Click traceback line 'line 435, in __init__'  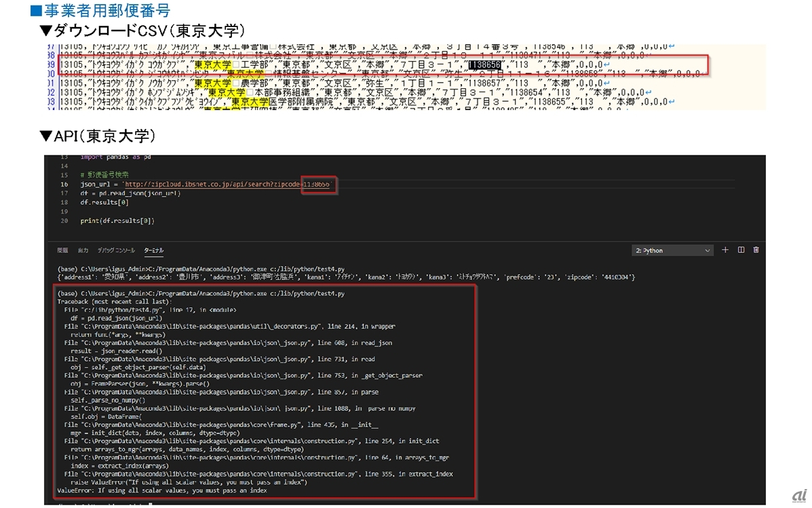click(221, 425)
